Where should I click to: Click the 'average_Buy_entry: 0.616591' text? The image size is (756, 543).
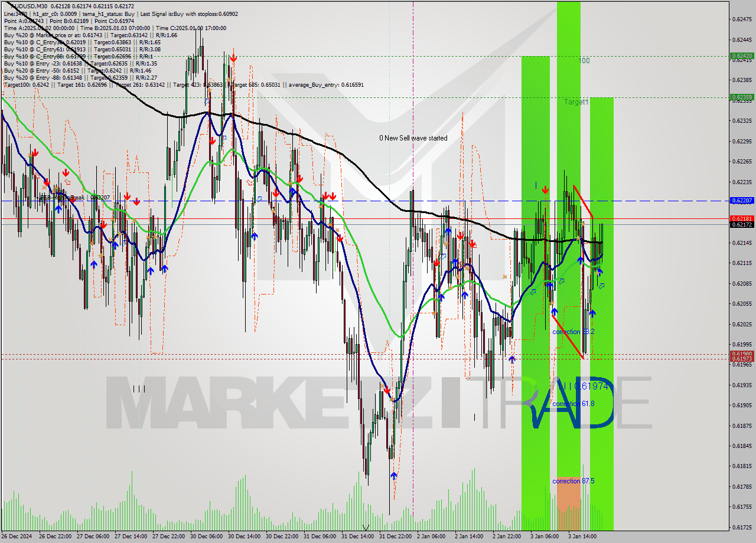326,85
